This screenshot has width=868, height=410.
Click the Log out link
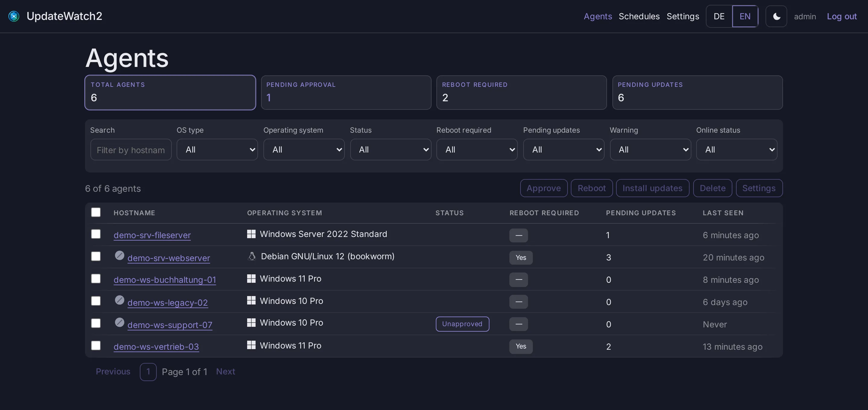(842, 16)
